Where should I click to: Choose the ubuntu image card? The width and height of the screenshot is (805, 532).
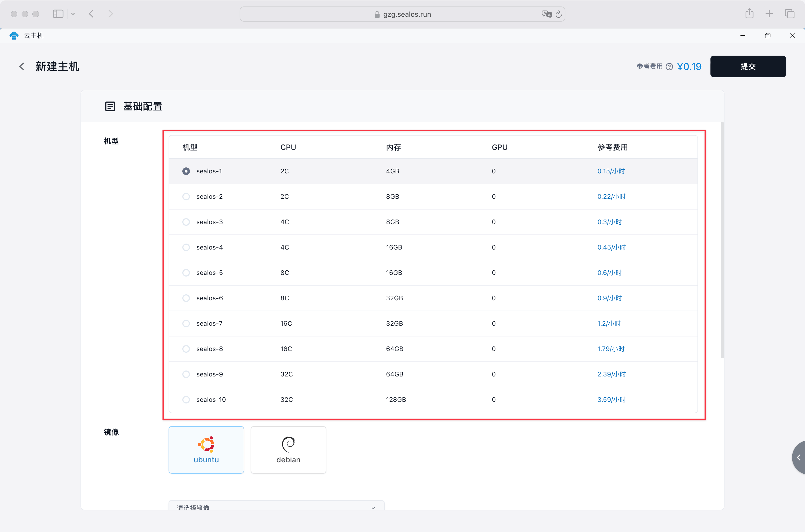(x=206, y=450)
